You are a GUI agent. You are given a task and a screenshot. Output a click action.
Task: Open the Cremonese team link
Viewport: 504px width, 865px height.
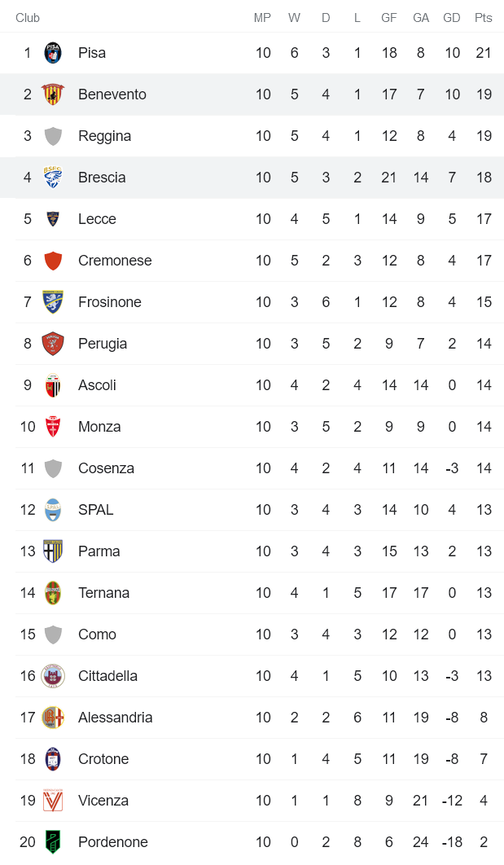(115, 261)
